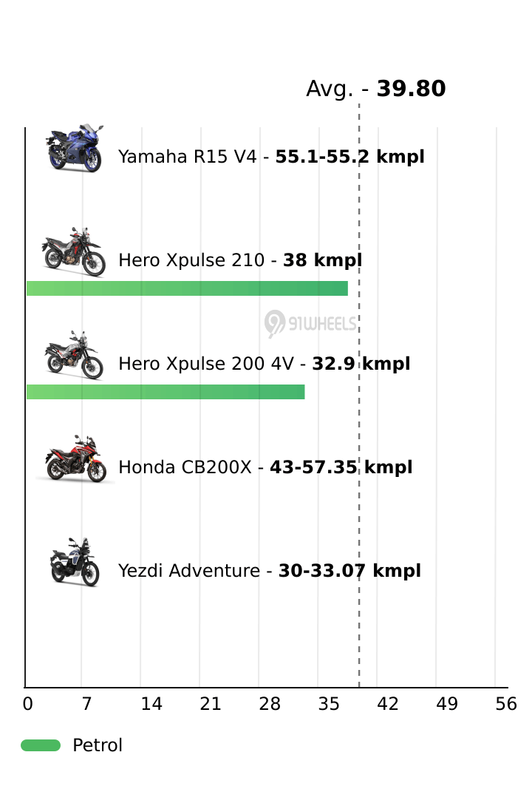Click the 35 tick on x-axis
Screen dimensions: 532x806
pyautogui.click(x=329, y=704)
